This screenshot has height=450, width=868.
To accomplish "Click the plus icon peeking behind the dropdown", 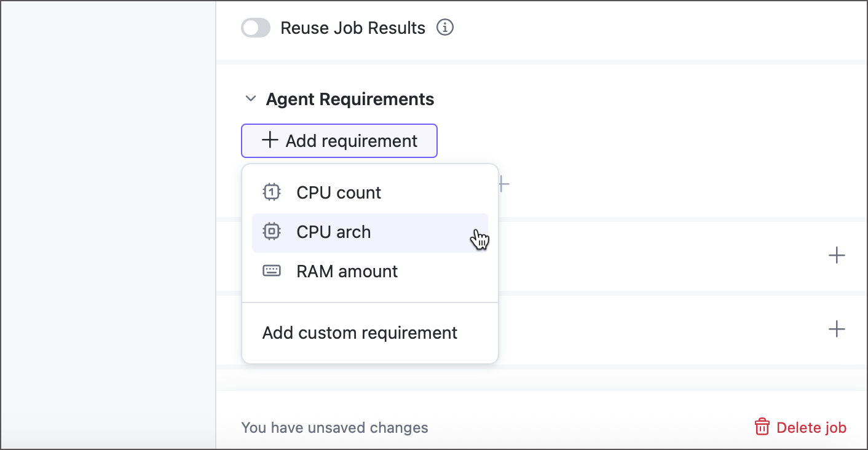I will tap(503, 183).
